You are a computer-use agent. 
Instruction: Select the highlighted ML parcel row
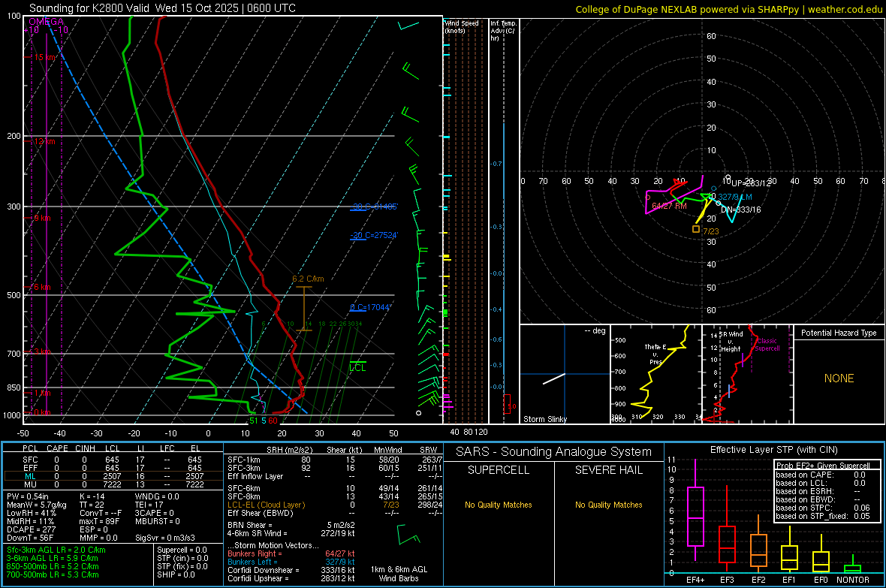[112, 476]
